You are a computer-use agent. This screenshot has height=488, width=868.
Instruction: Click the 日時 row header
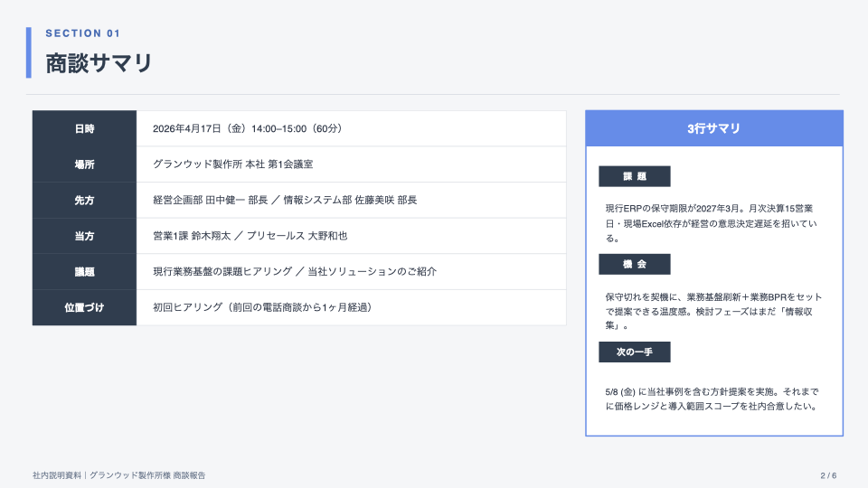pos(84,128)
